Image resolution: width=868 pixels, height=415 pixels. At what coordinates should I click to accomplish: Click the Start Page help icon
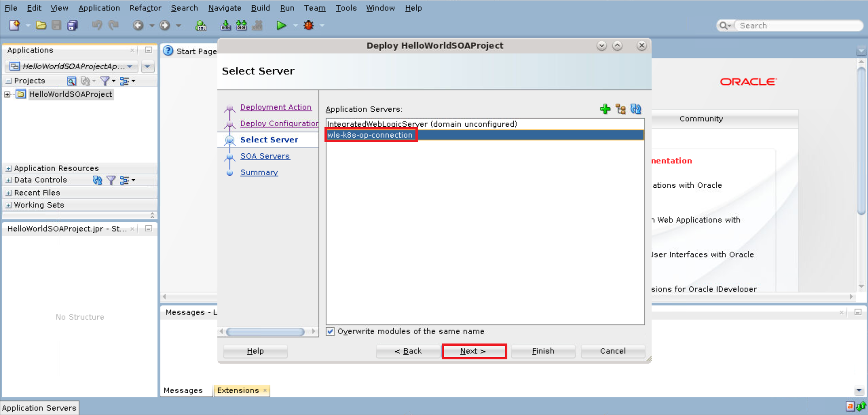(168, 51)
